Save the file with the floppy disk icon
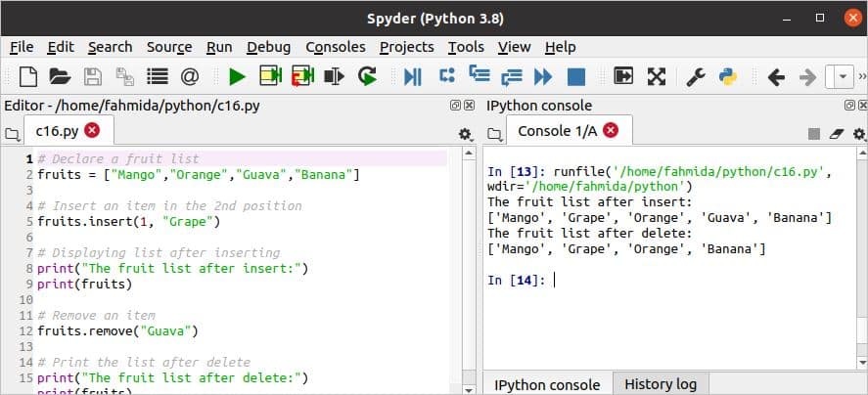The height and width of the screenshot is (395, 868). click(92, 76)
